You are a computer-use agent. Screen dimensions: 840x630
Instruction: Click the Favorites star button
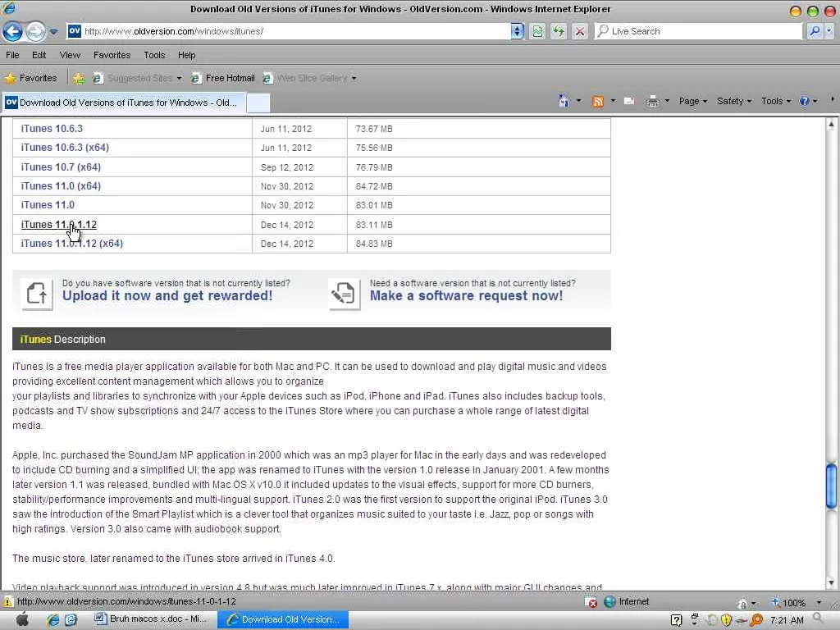(x=31, y=78)
